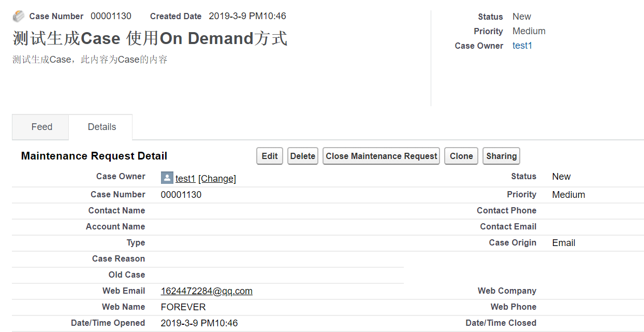Click the Case Reason field label
Viewport: 644px width, 332px height.
pos(119,258)
